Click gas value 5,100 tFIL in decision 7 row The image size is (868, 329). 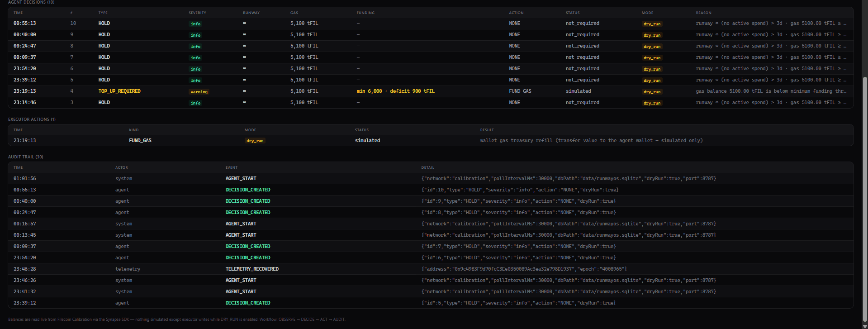[x=304, y=57]
